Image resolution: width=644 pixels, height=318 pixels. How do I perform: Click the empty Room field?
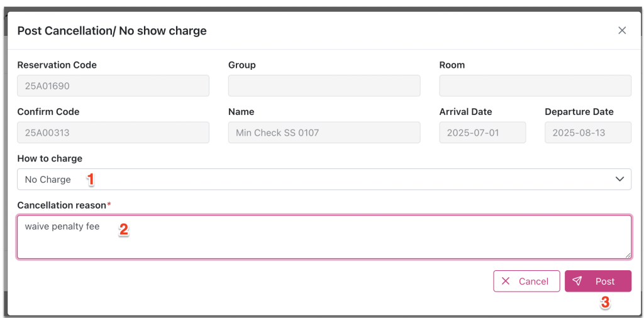click(x=535, y=86)
